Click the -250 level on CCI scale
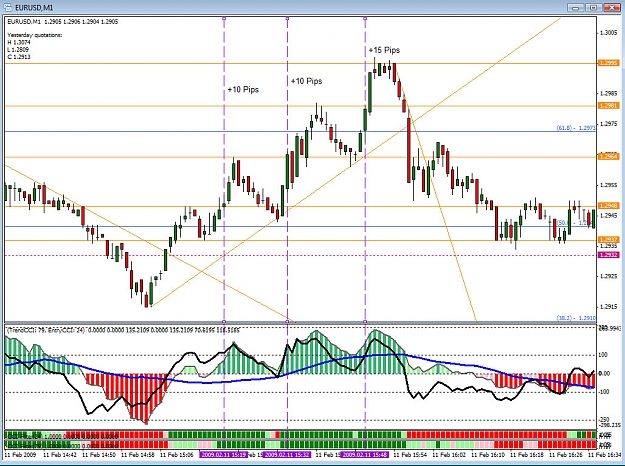 [x=604, y=420]
